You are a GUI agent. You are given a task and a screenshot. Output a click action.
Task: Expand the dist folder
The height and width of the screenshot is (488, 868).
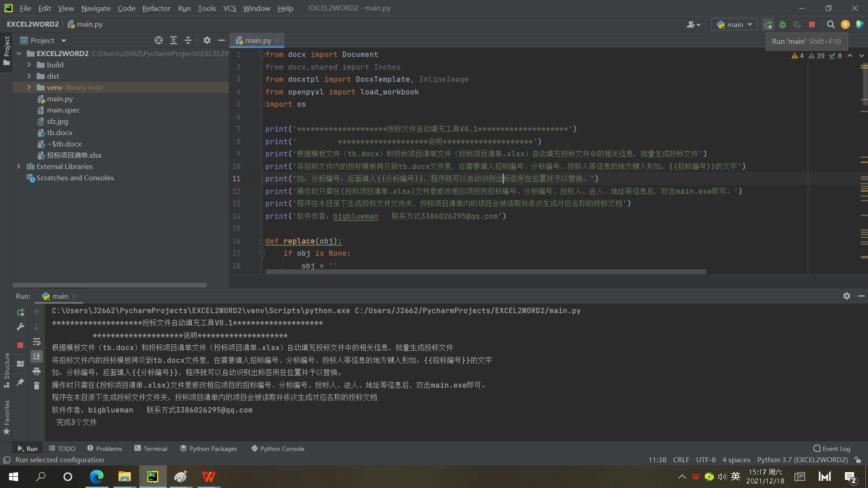click(29, 76)
